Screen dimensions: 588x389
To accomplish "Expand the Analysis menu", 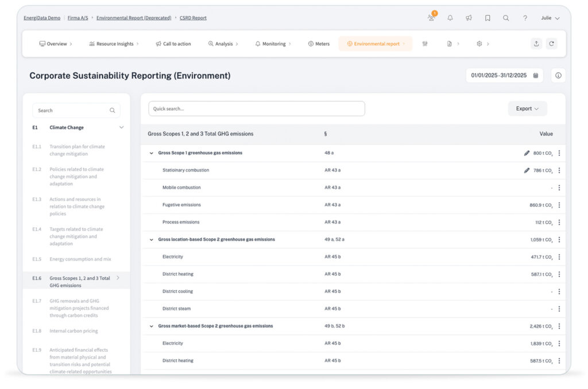I will pyautogui.click(x=223, y=44).
